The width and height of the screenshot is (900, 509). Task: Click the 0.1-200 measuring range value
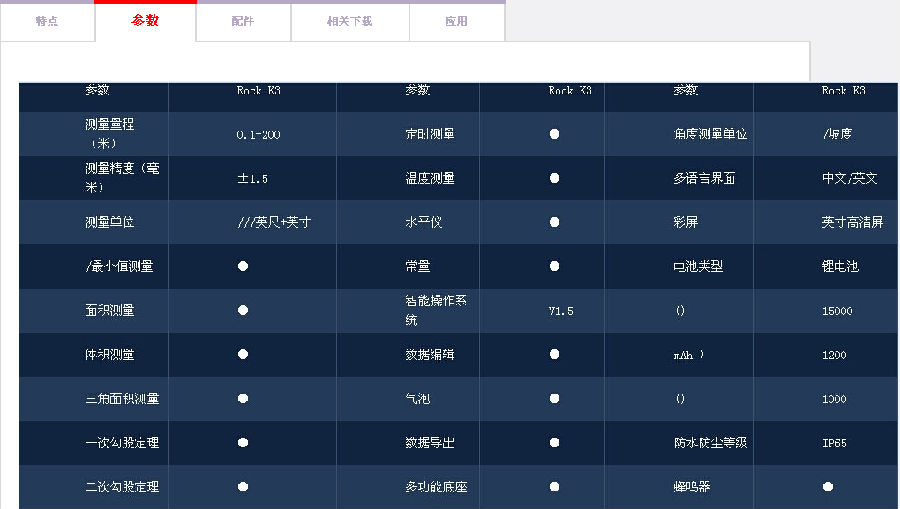(258, 135)
